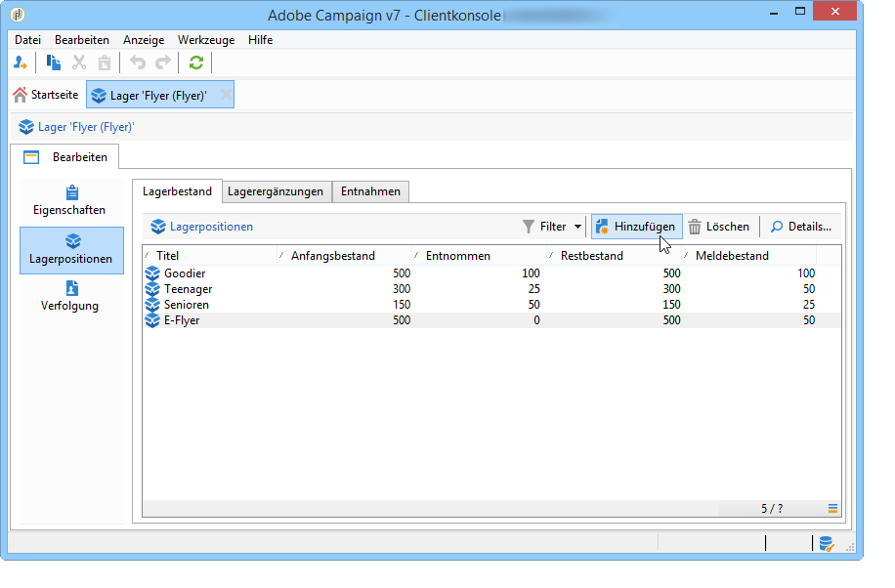Open the Anzeige menu
The image size is (895, 588).
(x=144, y=40)
